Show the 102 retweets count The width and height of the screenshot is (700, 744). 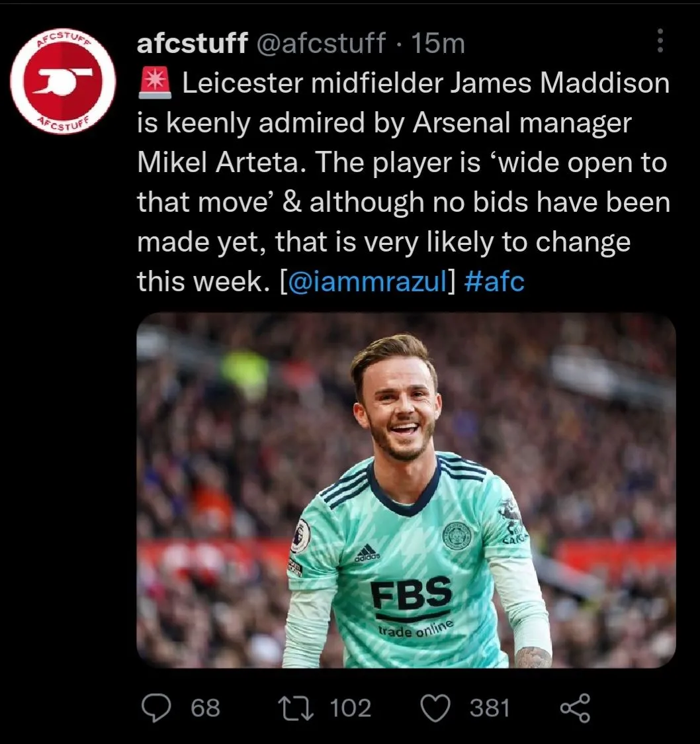click(x=351, y=708)
